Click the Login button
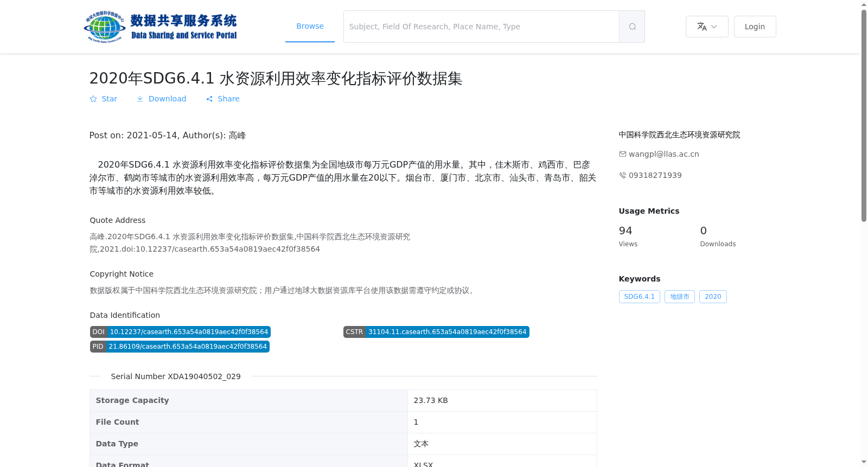This screenshot has height=467, width=868. 755,27
